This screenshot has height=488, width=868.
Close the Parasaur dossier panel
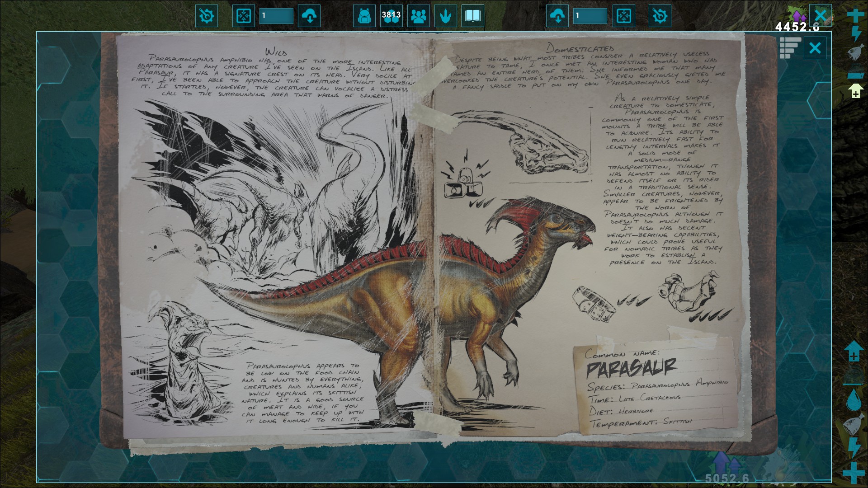click(x=815, y=48)
